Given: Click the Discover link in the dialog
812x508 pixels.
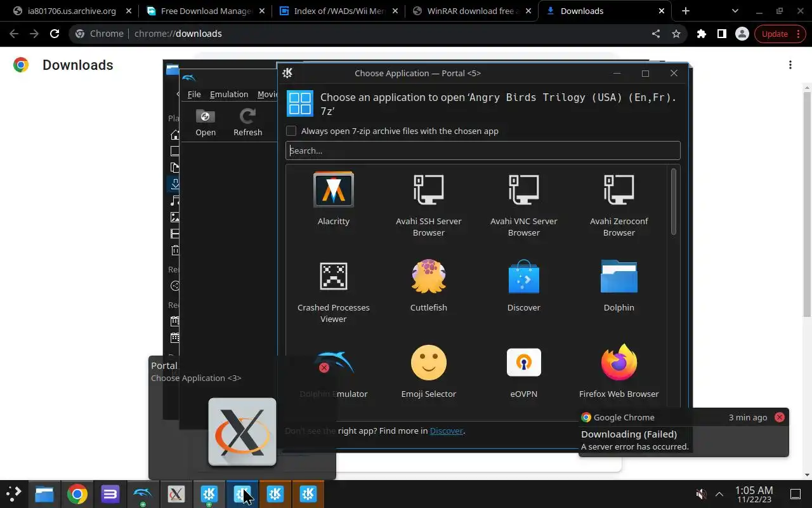Looking at the screenshot, I should 447,431.
